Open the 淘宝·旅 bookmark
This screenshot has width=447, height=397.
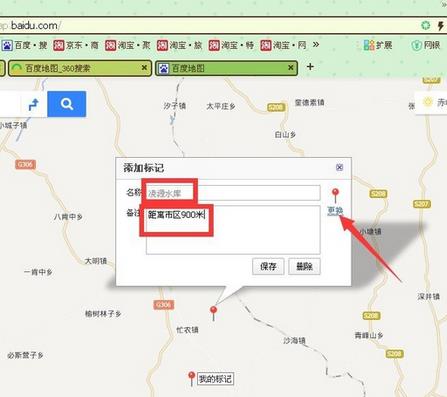180,45
